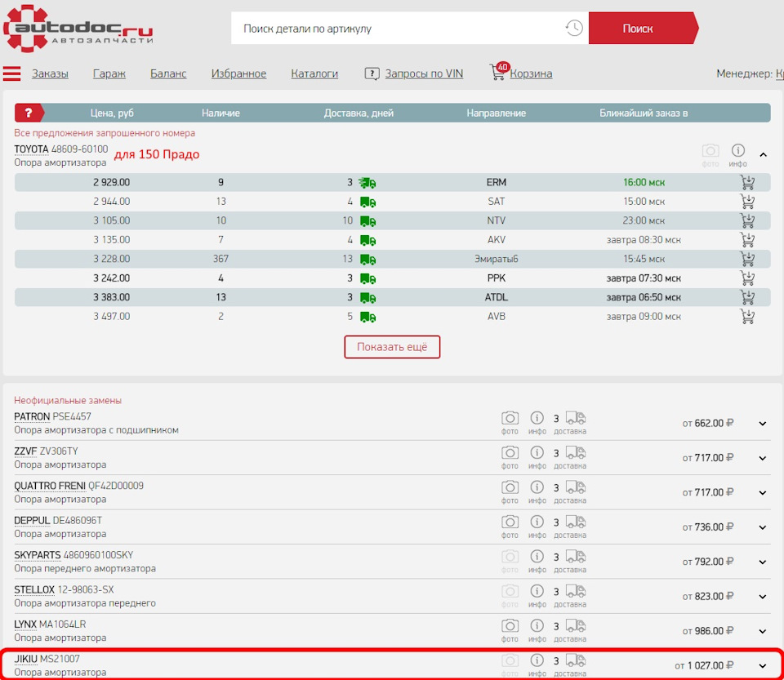Open the Баланс menu item

pos(168,73)
